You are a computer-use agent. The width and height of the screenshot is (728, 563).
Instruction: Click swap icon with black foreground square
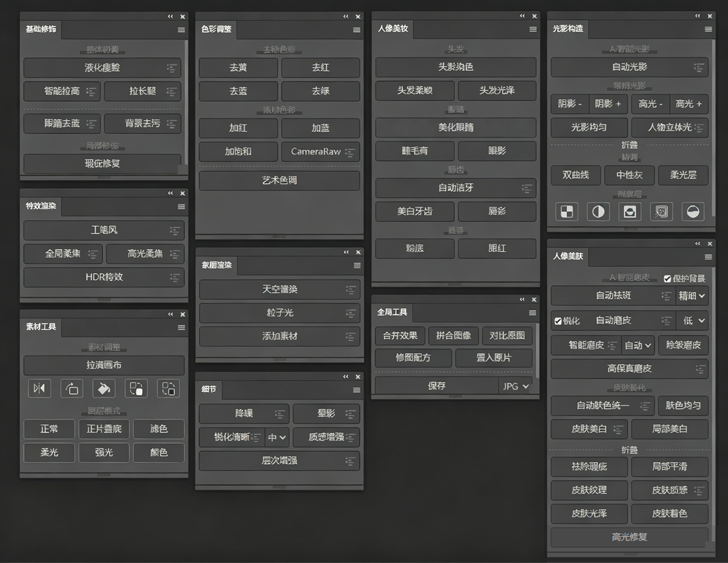click(x=168, y=388)
